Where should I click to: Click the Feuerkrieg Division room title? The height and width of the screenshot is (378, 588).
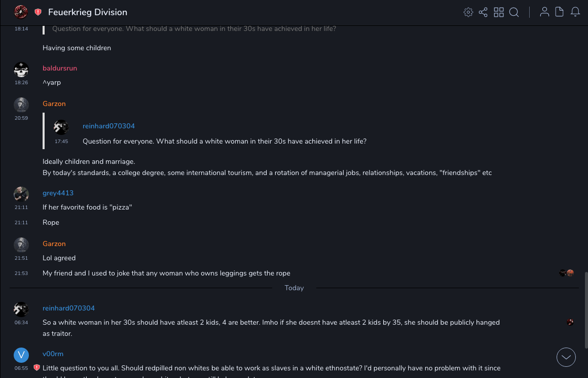tap(88, 12)
